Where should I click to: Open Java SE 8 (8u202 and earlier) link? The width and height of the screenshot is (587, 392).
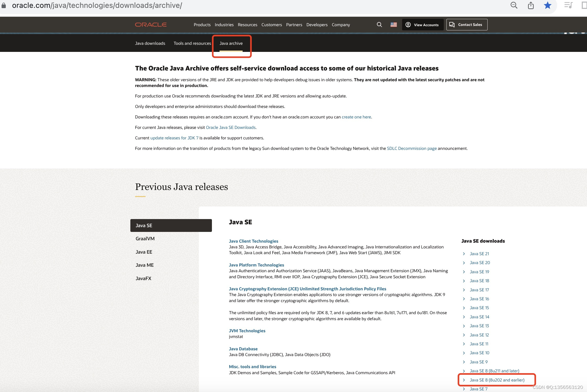pos(497,380)
